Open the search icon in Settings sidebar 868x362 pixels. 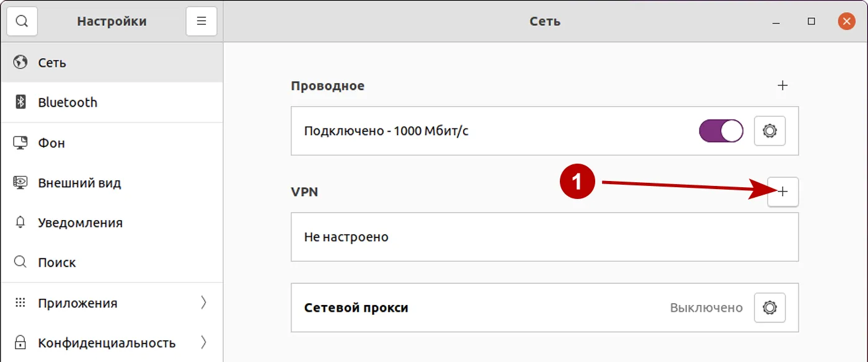pos(22,20)
